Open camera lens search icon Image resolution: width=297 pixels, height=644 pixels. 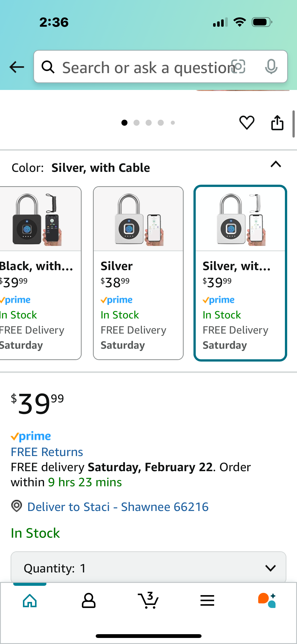238,67
